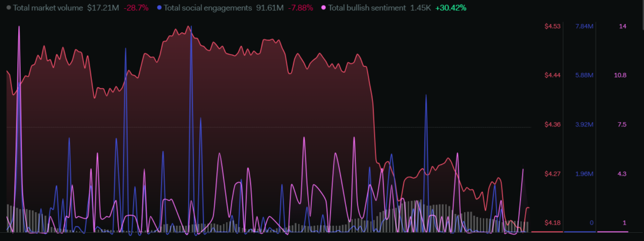
Task: Click the gray market volume legend dot
Action: [9, 8]
